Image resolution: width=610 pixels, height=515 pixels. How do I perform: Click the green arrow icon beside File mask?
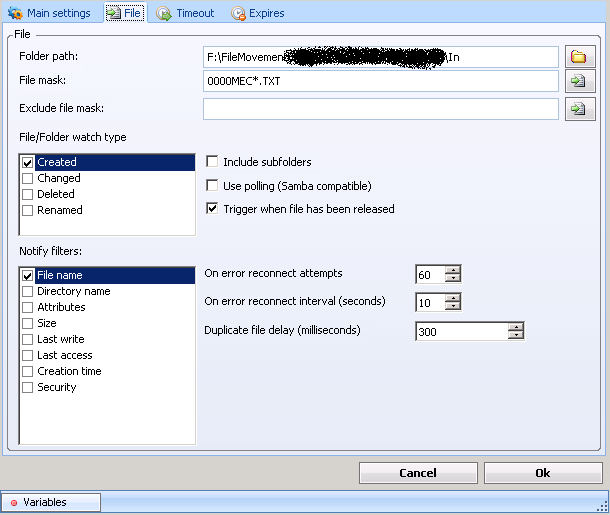click(x=577, y=81)
